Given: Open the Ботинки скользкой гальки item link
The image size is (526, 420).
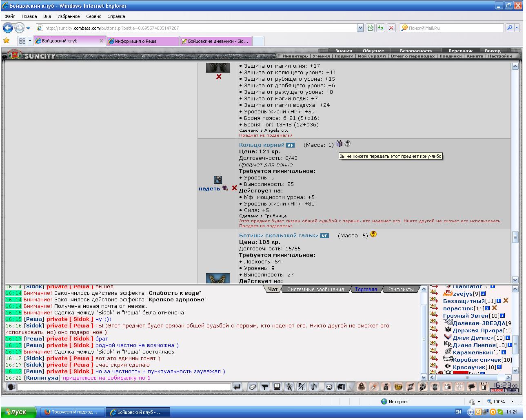Looking at the screenshot, I should (x=279, y=235).
